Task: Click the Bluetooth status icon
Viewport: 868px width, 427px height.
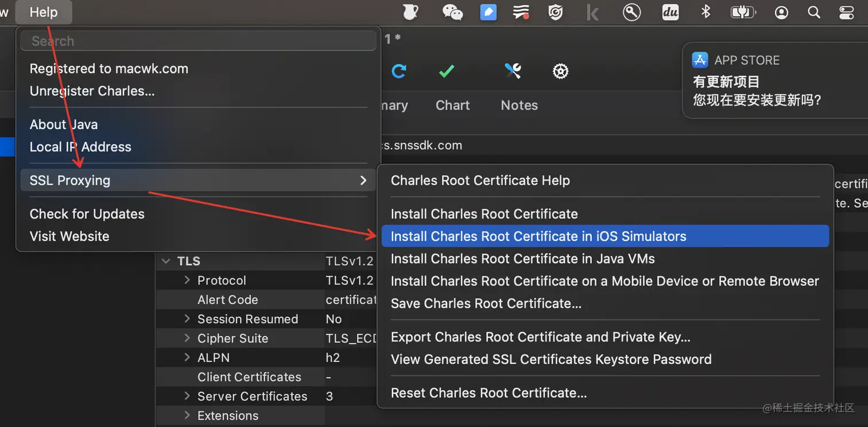Action: coord(706,12)
